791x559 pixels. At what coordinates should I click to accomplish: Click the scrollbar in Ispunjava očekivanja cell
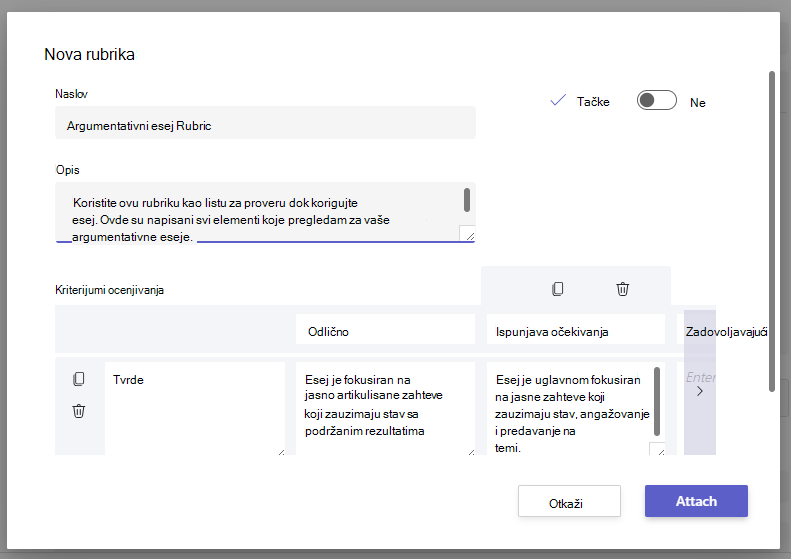[657, 402]
